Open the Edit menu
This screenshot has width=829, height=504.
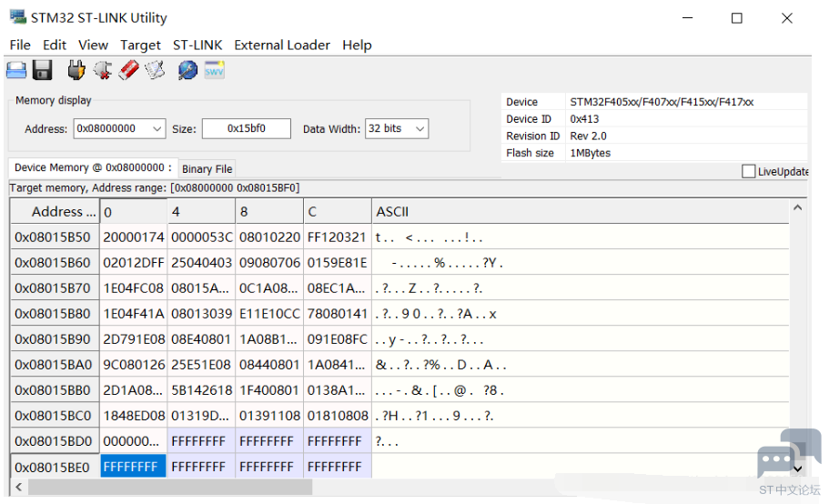pyautogui.click(x=55, y=45)
